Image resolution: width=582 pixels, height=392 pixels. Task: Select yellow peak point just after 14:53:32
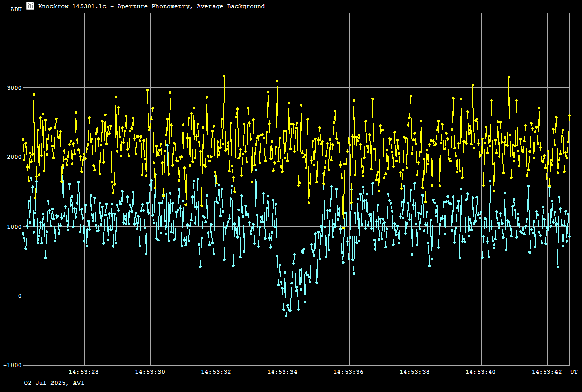224,76
